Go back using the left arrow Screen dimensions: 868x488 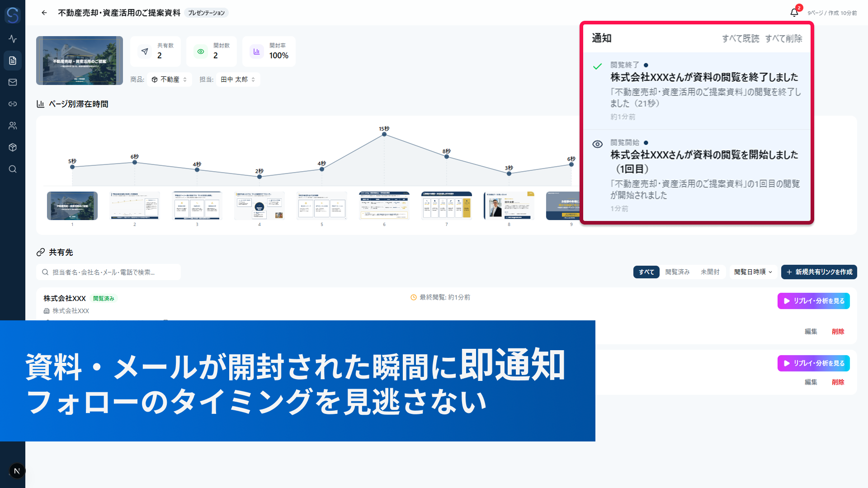coord(44,13)
